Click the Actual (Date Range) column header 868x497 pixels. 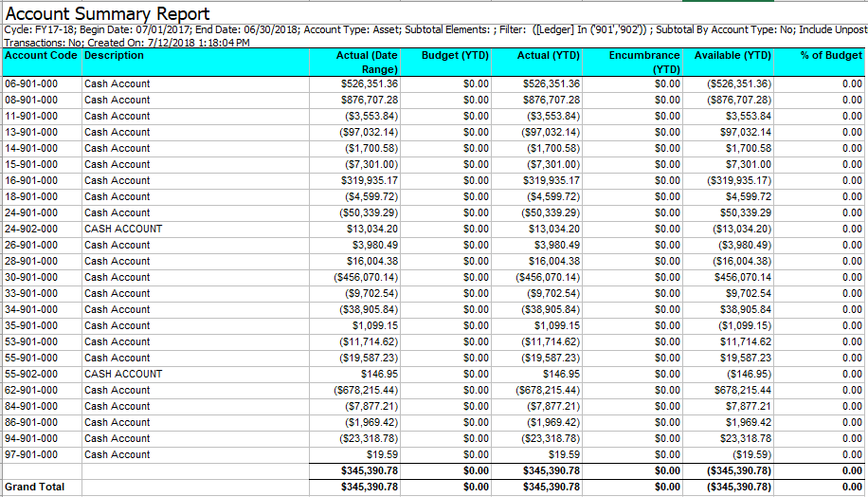(x=367, y=62)
